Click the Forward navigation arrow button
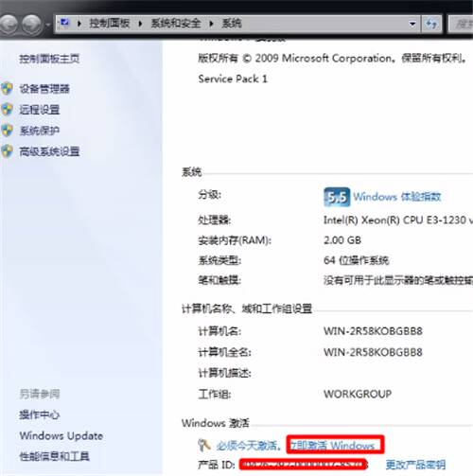473x476 pixels. pos(32,25)
